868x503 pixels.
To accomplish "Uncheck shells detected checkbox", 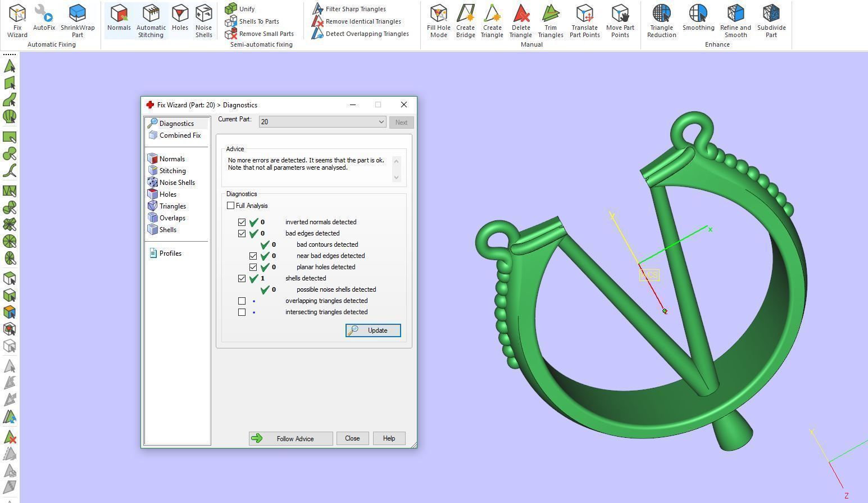I will 242,278.
